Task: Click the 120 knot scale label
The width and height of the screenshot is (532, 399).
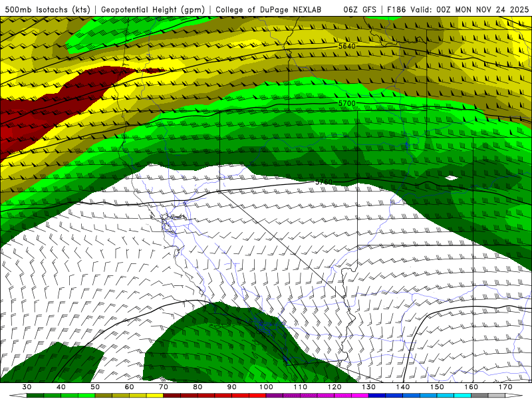Action: pyautogui.click(x=334, y=387)
